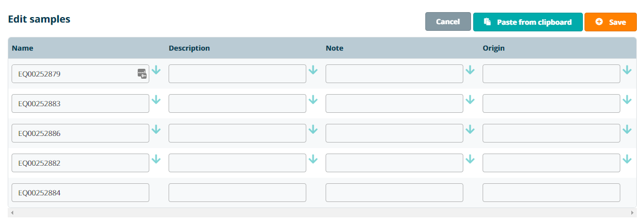Click the Origin column header
Screen dimensions: 644x224
[x=494, y=48]
